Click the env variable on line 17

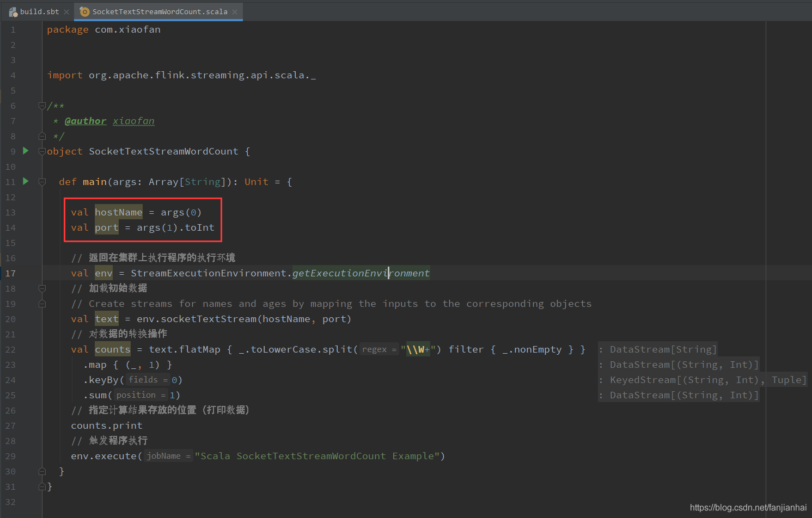pos(103,273)
